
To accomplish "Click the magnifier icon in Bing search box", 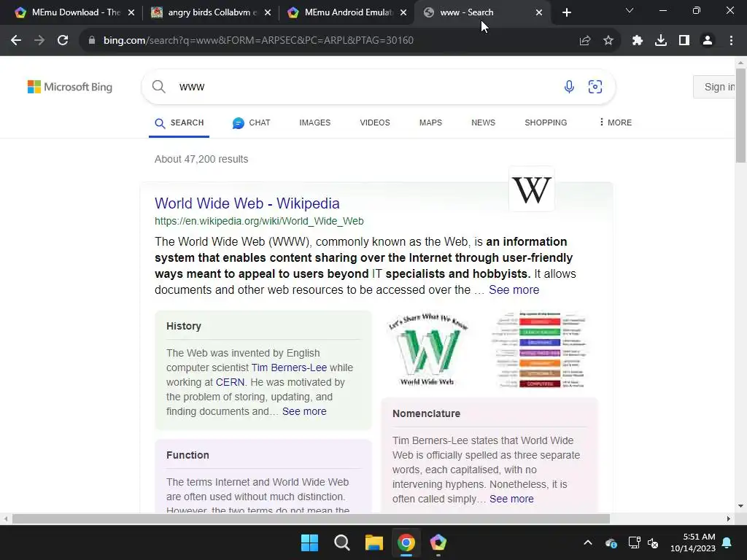I will click(x=158, y=87).
